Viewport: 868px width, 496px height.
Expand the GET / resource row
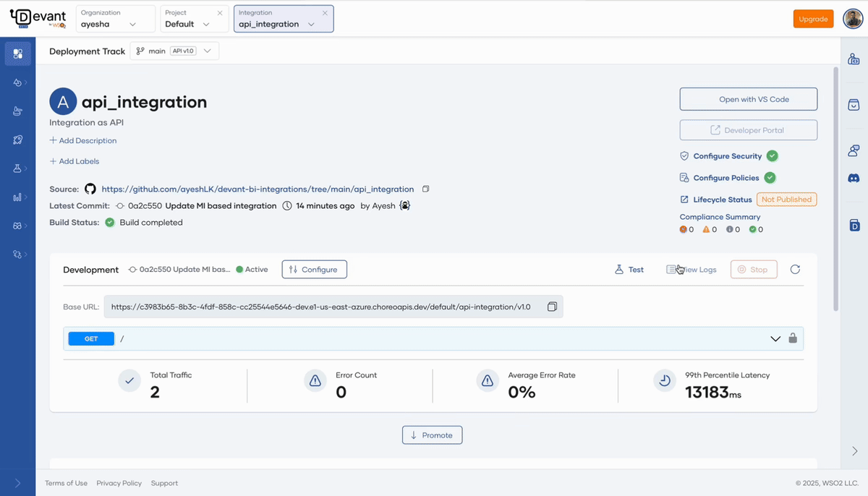click(x=775, y=338)
